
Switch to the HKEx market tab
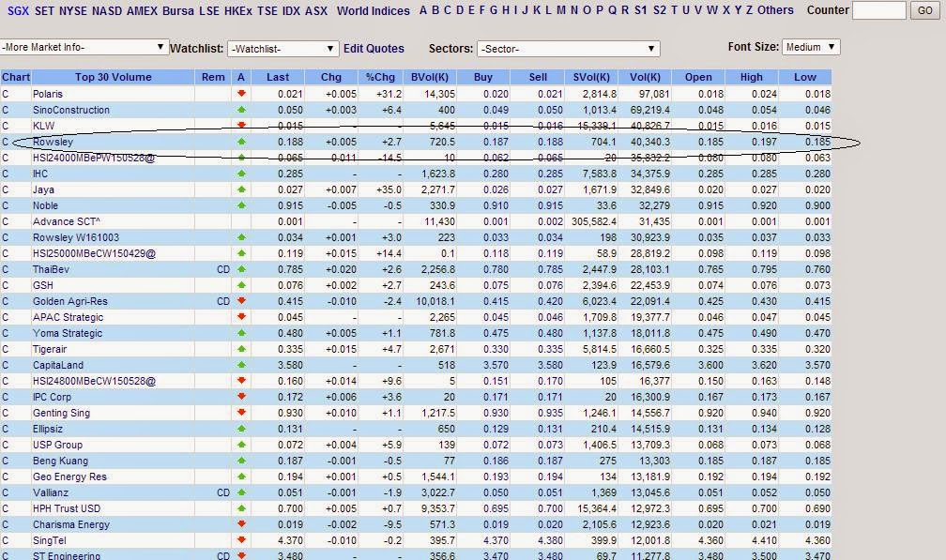[237, 11]
